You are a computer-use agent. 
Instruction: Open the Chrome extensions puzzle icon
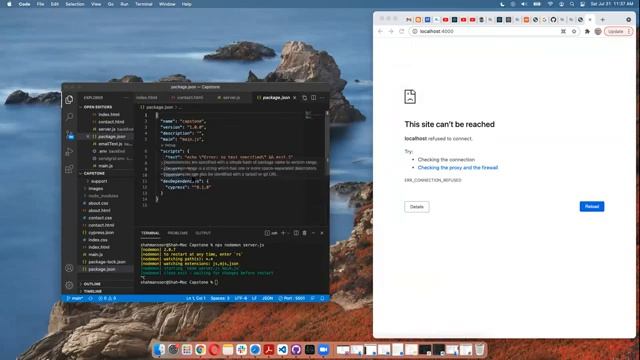[x=587, y=31]
